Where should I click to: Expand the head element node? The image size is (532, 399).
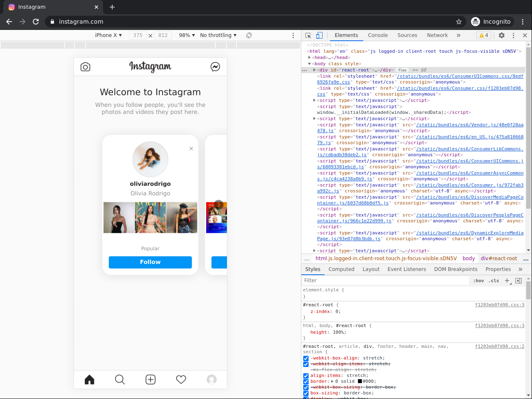coord(310,58)
